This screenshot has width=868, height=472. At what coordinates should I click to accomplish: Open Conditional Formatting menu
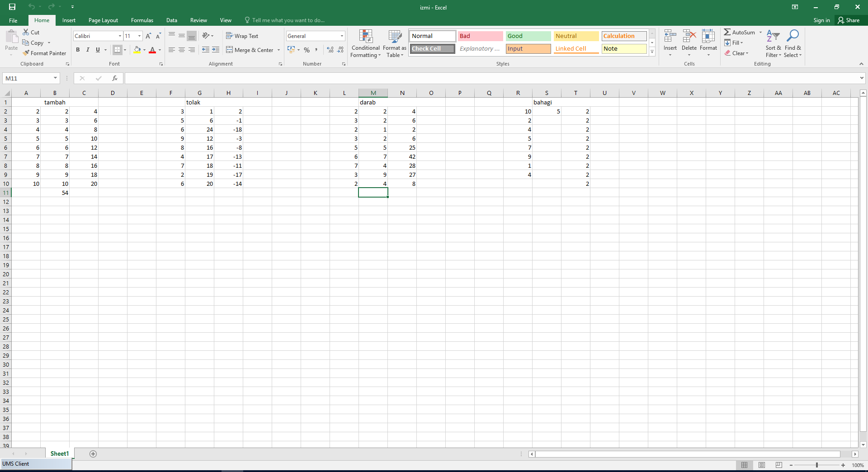(365, 44)
